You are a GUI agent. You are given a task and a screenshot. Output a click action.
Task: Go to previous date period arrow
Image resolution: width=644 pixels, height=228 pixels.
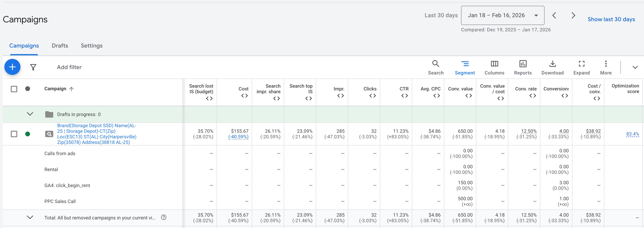pyautogui.click(x=554, y=15)
